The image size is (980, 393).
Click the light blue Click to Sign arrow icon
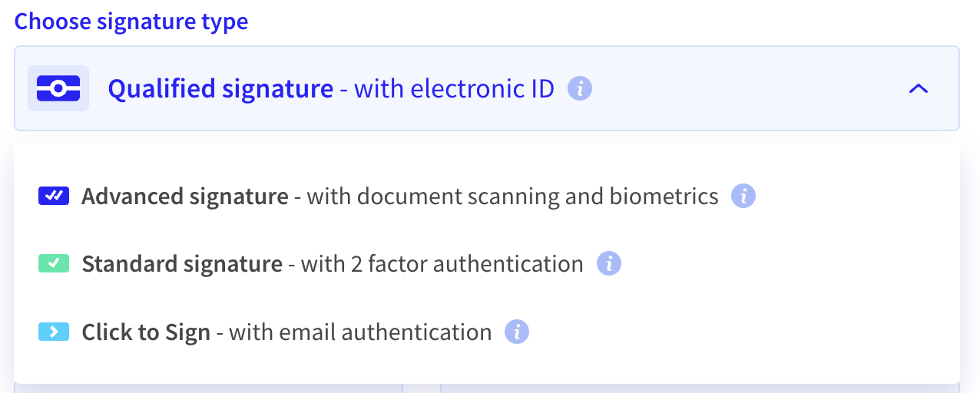pyautogui.click(x=54, y=332)
